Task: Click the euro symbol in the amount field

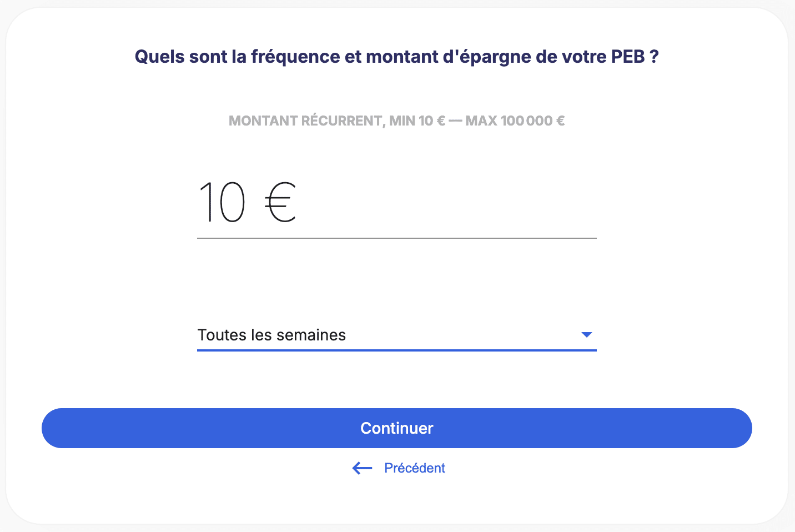Action: [280, 203]
